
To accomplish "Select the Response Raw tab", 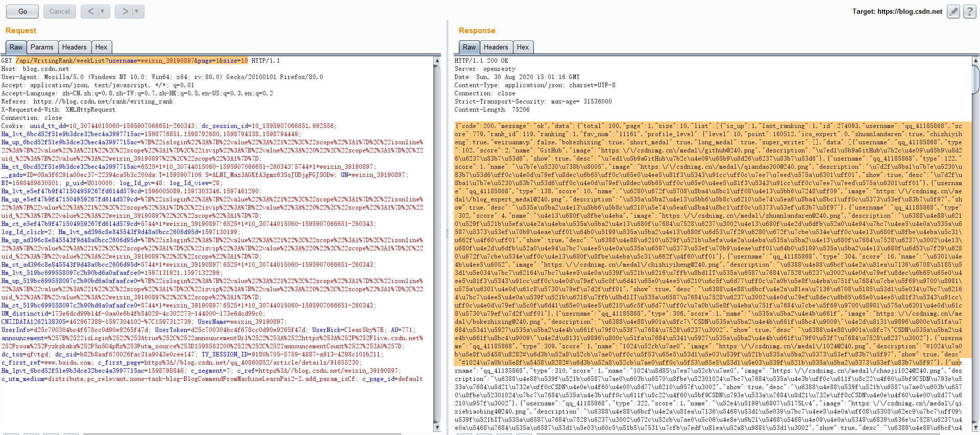I will point(469,47).
